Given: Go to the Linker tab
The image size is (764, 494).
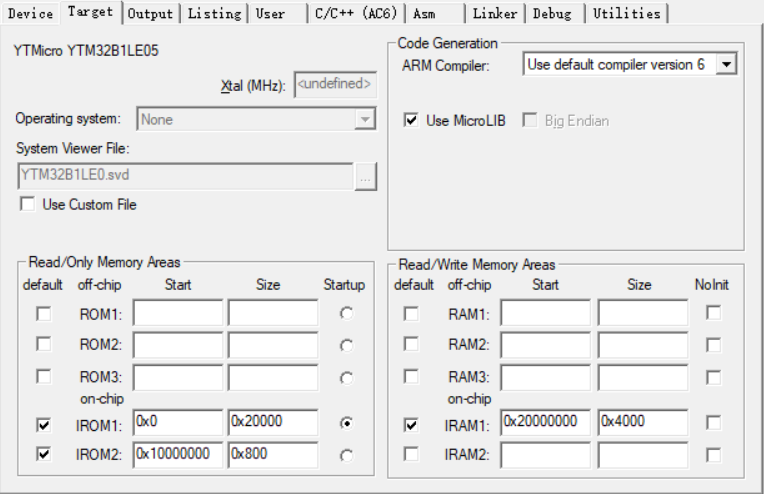Looking at the screenshot, I should [x=495, y=13].
